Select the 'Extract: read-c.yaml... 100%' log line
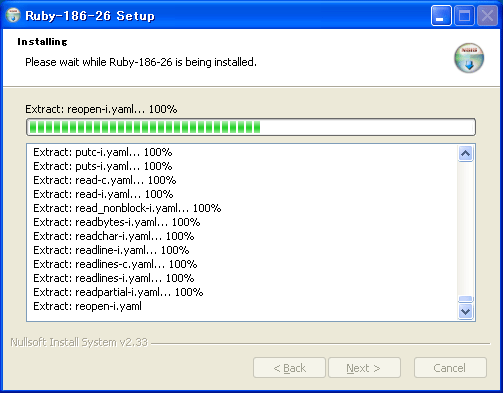This screenshot has height=393, width=503. click(x=105, y=180)
